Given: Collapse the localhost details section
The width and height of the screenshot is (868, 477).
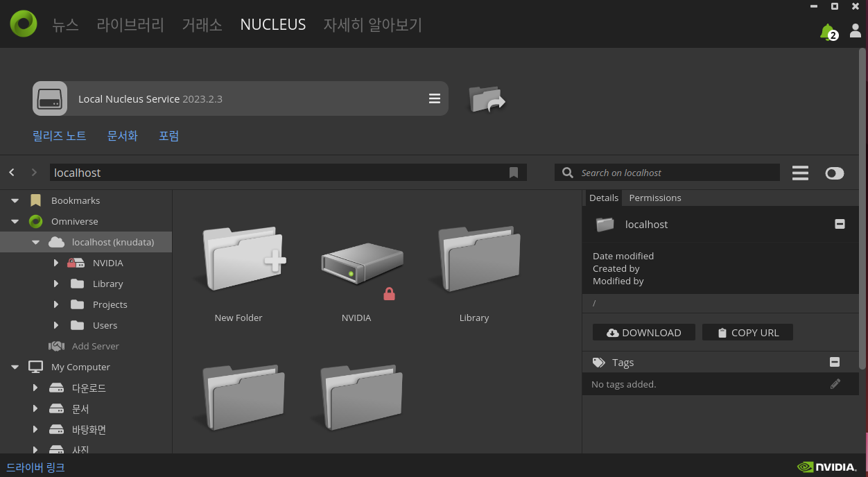Looking at the screenshot, I should pos(840,224).
